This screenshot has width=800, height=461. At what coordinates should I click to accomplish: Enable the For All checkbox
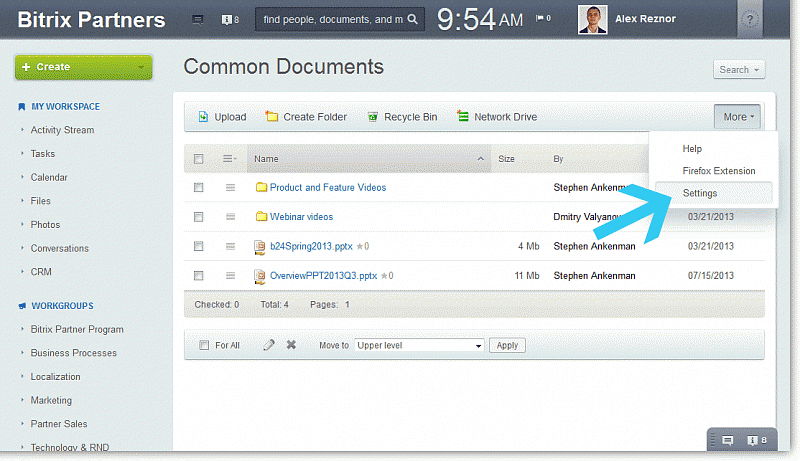pyautogui.click(x=204, y=345)
